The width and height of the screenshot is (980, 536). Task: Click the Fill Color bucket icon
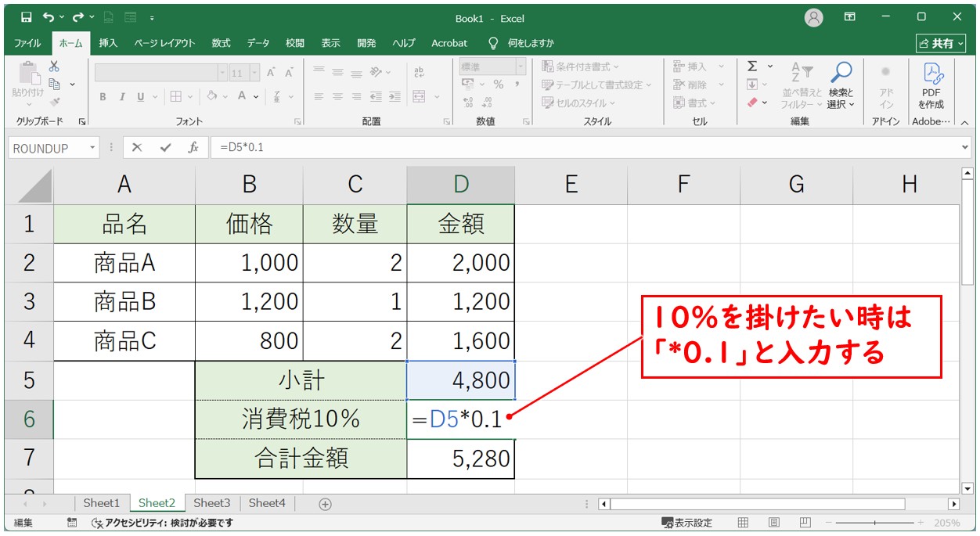[212, 96]
